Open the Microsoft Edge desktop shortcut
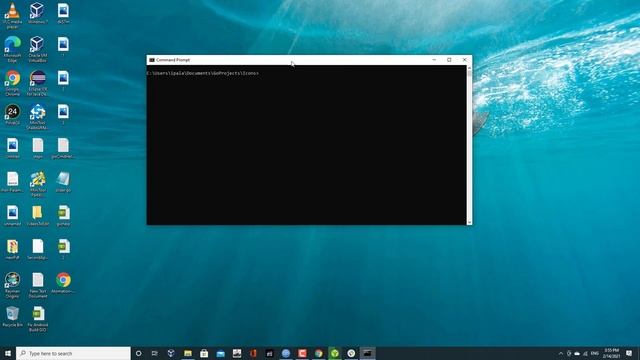Image resolution: width=640 pixels, height=360 pixels. pos(13,49)
